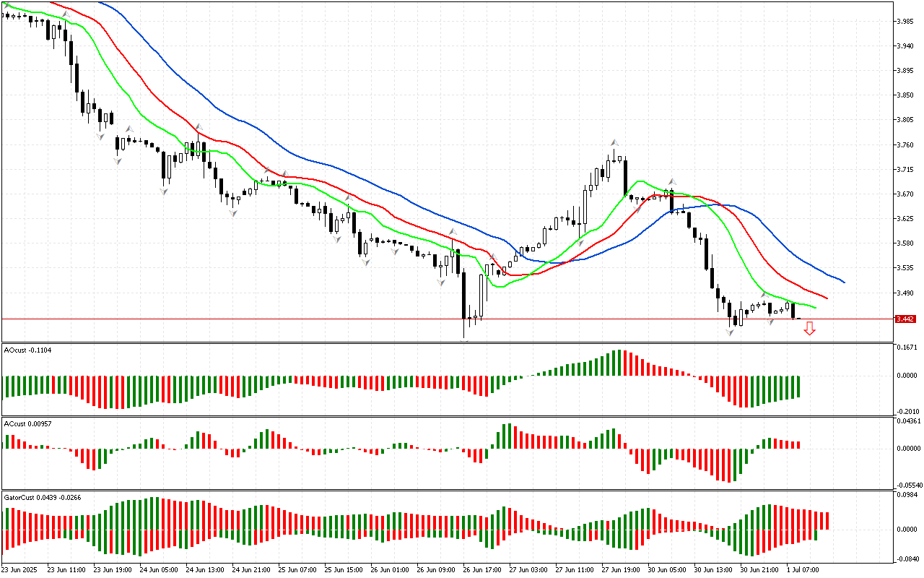Image resolution: width=924 pixels, height=578 pixels.
Task: Click the 3.985 price scale label
Action: [905, 21]
